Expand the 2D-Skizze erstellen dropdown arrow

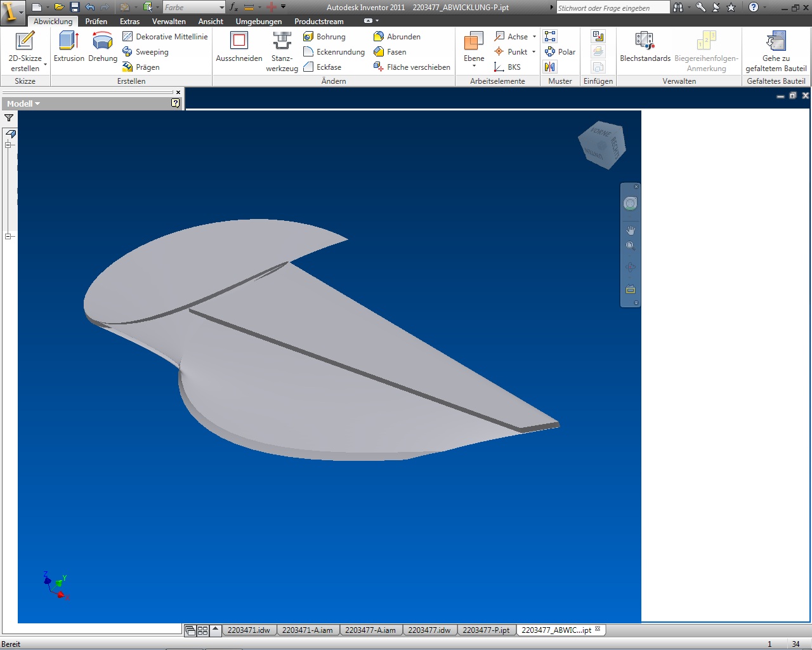click(45, 65)
